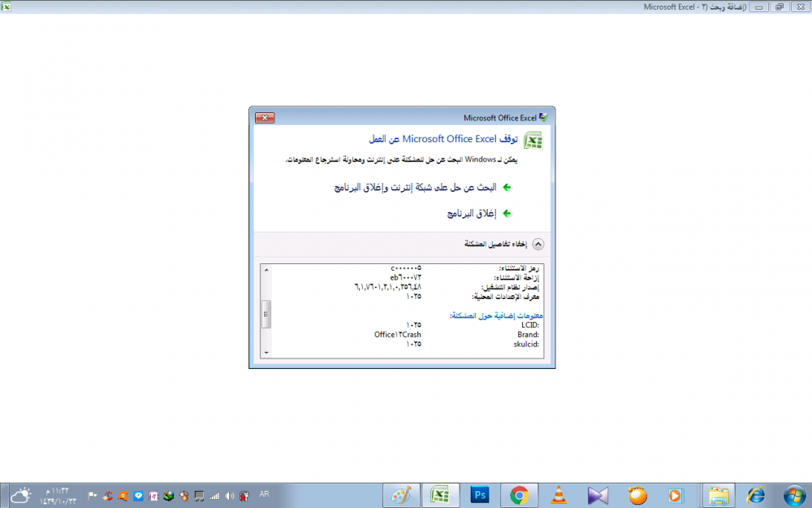
Task: Select the 'skulcid:' label in details
Action: click(526, 344)
